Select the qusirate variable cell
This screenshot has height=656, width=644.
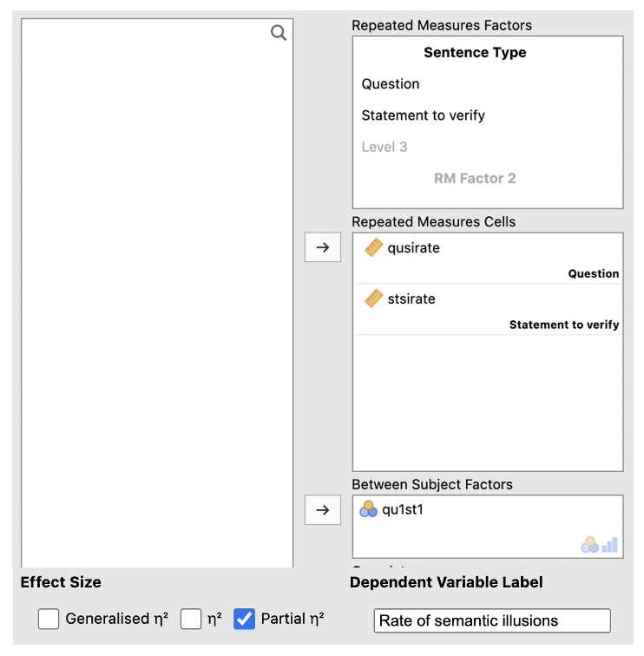[414, 248]
